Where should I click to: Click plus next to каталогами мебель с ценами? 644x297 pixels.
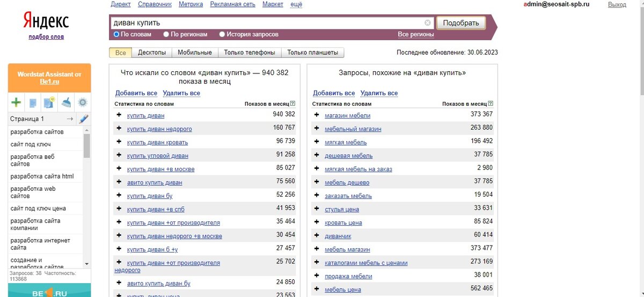tap(317, 263)
